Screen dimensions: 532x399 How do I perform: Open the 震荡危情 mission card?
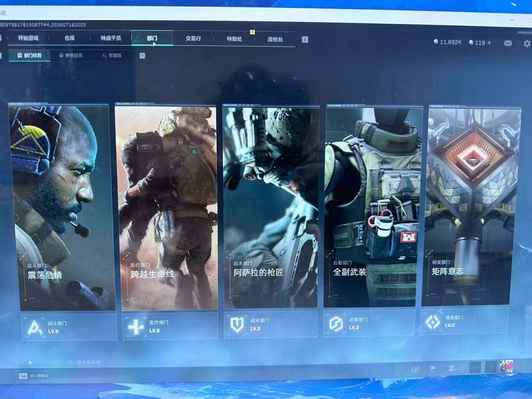click(61, 208)
